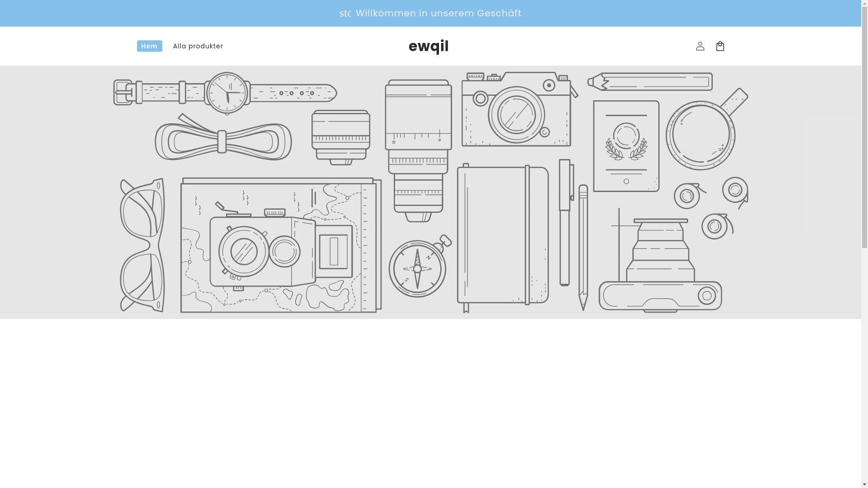Click the small short lens illustration

point(340,137)
